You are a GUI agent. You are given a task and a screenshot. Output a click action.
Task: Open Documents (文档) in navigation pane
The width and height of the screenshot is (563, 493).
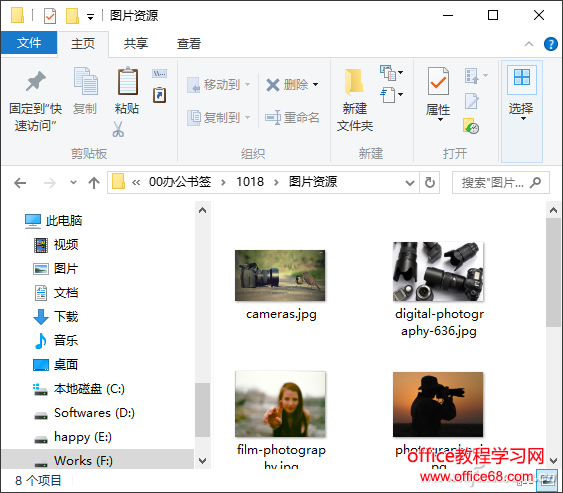click(x=56, y=293)
